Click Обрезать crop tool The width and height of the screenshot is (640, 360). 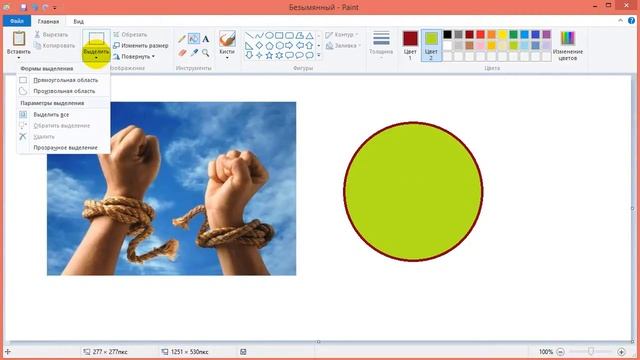pos(130,35)
